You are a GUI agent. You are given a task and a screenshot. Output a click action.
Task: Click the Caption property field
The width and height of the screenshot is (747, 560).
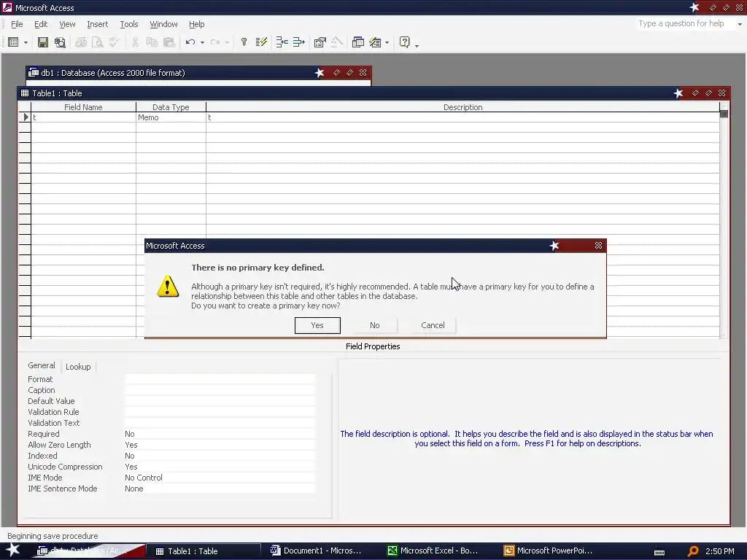220,390
